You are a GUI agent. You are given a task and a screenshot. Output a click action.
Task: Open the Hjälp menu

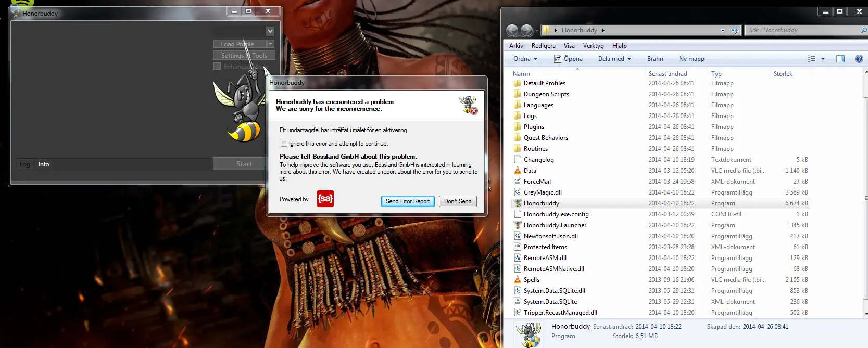coord(620,46)
